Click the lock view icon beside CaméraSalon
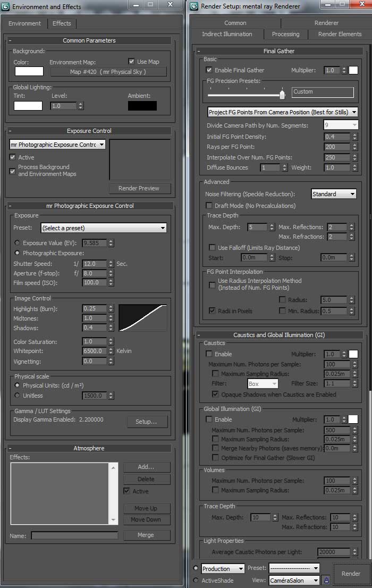 (x=326, y=580)
